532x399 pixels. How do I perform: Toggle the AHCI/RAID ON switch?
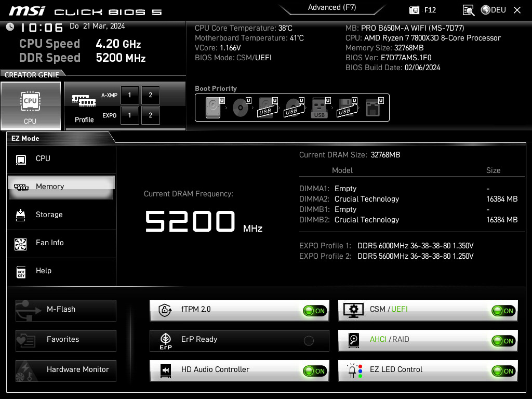click(x=503, y=341)
